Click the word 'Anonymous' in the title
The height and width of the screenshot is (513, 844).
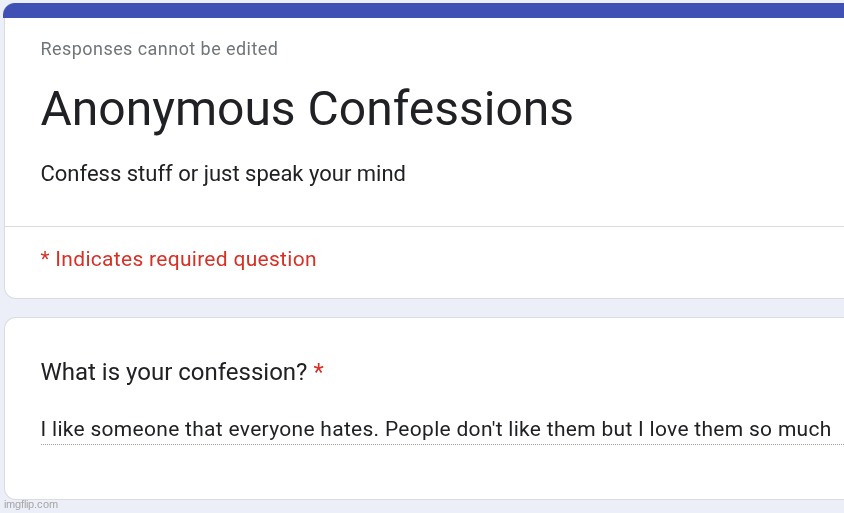[x=167, y=108]
